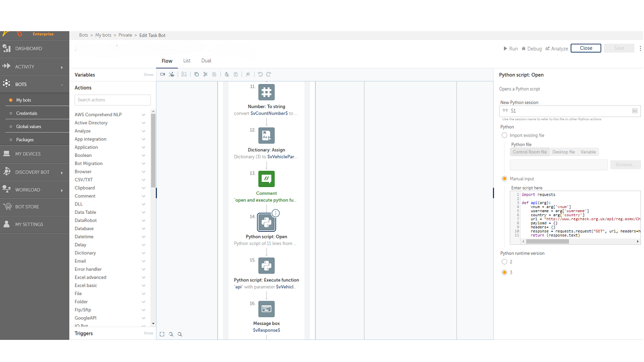Switch to the Dual view tab

click(x=206, y=61)
